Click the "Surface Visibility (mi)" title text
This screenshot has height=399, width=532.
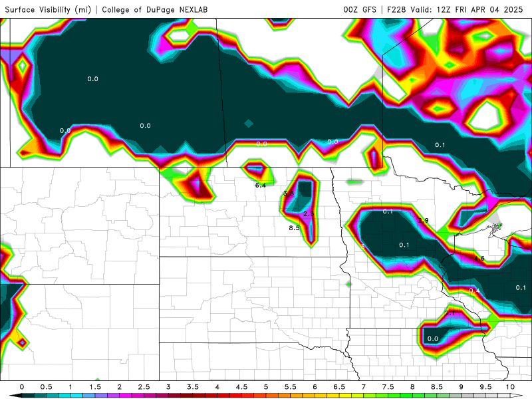[x=48, y=9]
